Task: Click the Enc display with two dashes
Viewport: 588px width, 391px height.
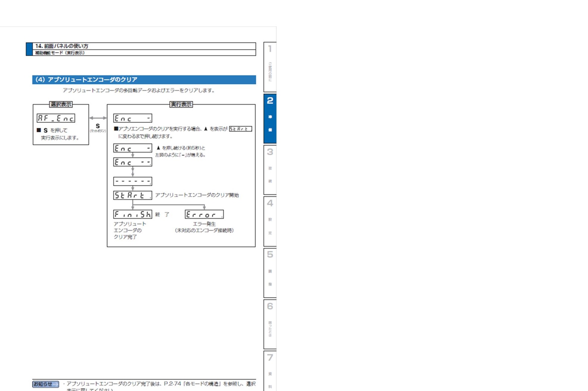Action: pos(133,162)
